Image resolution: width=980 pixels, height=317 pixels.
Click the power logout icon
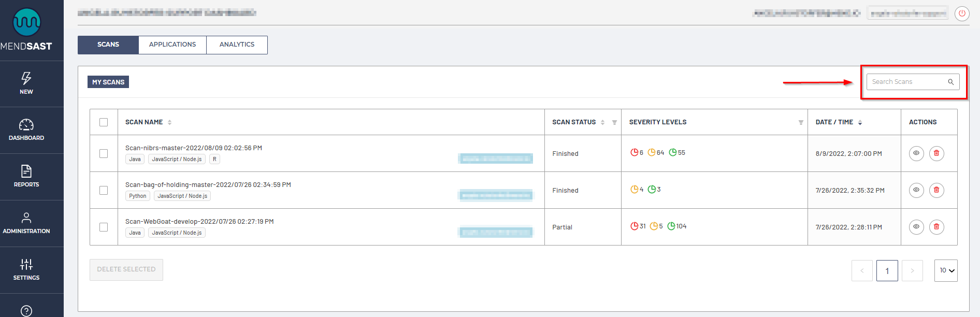click(962, 13)
